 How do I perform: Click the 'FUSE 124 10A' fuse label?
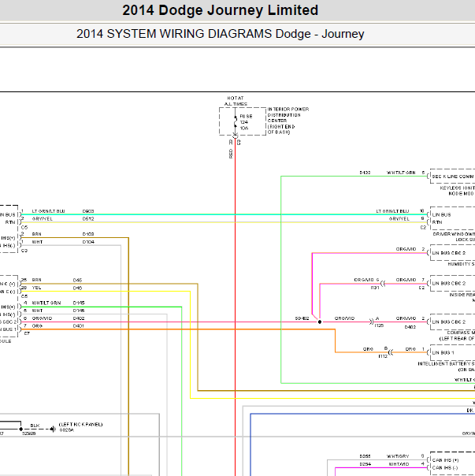pyautogui.click(x=246, y=122)
